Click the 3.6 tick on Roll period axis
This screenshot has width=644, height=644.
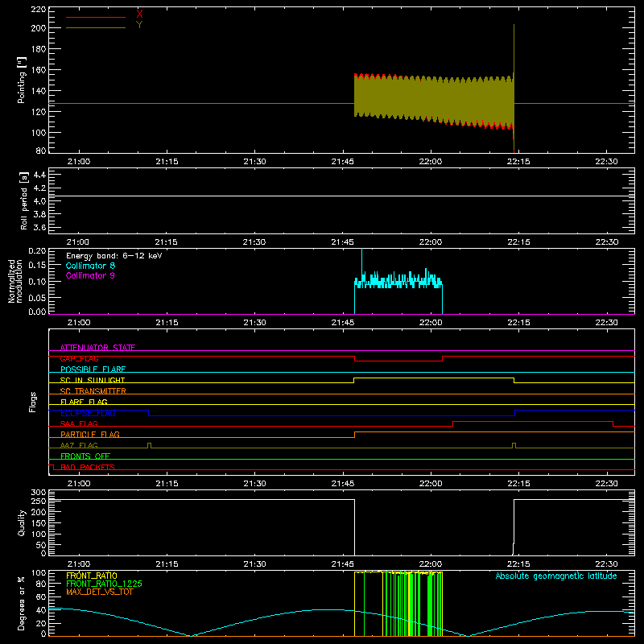click(x=39, y=227)
